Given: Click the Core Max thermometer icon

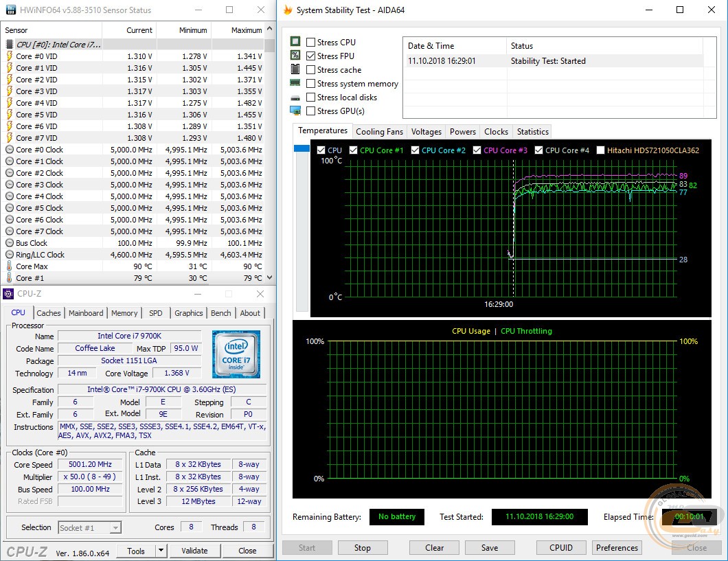Looking at the screenshot, I should click(x=10, y=266).
